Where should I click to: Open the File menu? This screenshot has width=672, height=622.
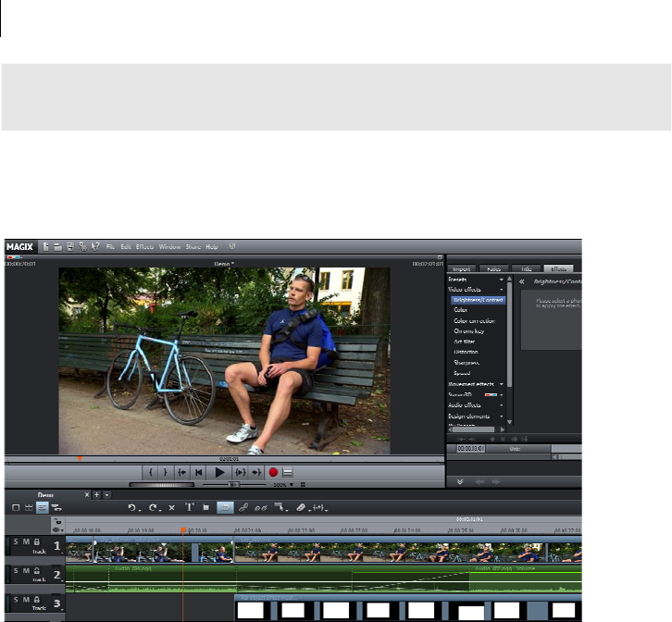click(x=110, y=247)
